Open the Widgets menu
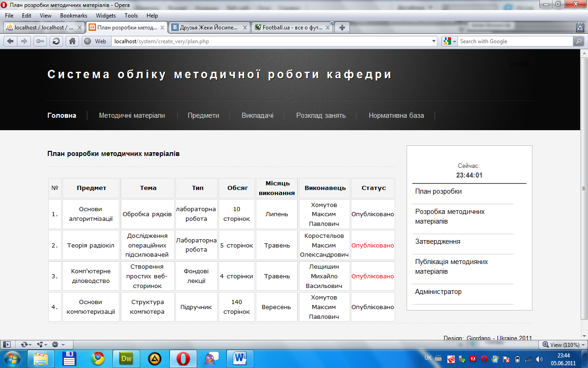588x368 pixels. coord(106,16)
